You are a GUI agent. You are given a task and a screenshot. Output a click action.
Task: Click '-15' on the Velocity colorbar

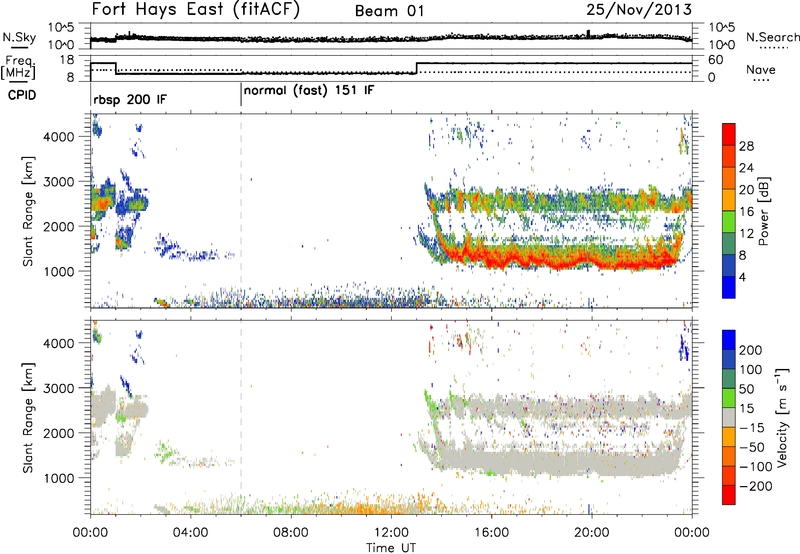[x=753, y=427]
